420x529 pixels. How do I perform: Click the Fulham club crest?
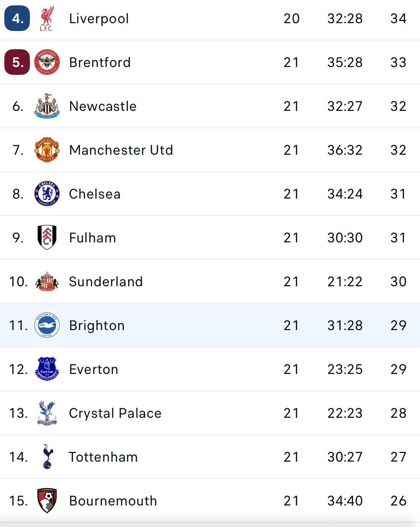tap(47, 237)
